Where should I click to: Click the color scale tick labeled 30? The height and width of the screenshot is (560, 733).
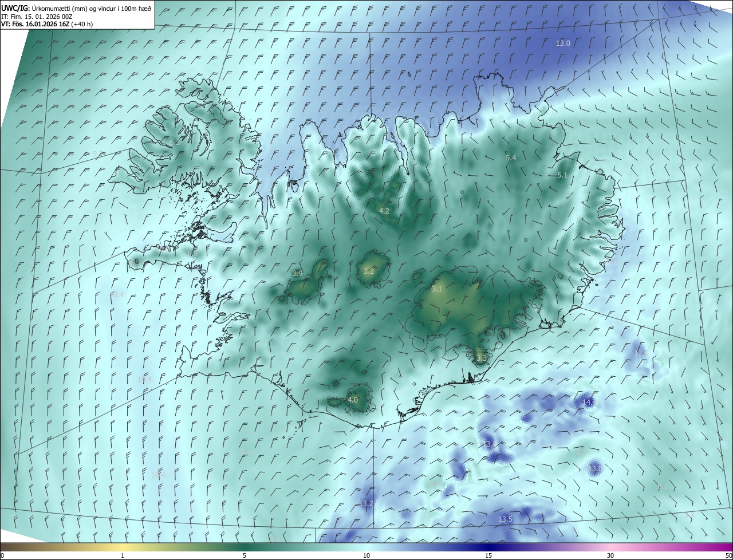pyautogui.click(x=610, y=555)
